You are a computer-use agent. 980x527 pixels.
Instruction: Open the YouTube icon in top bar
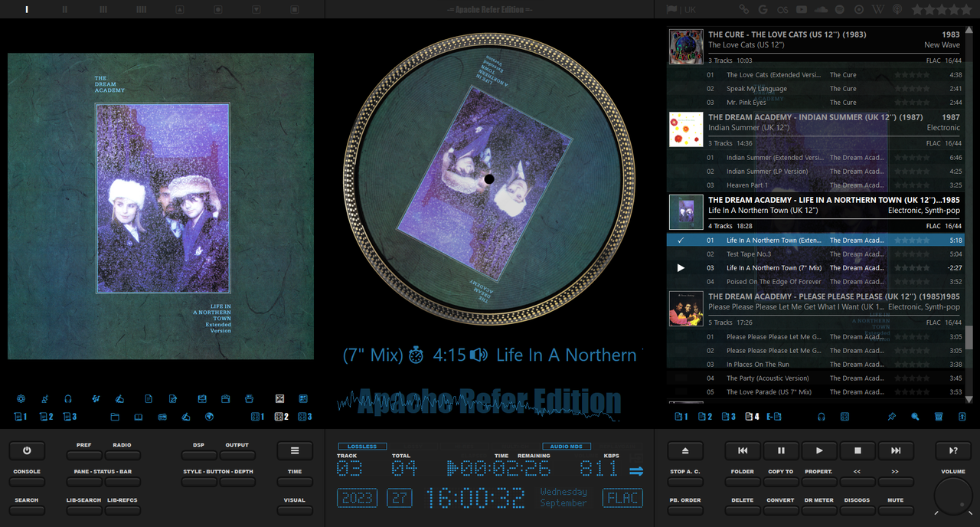(x=802, y=9)
